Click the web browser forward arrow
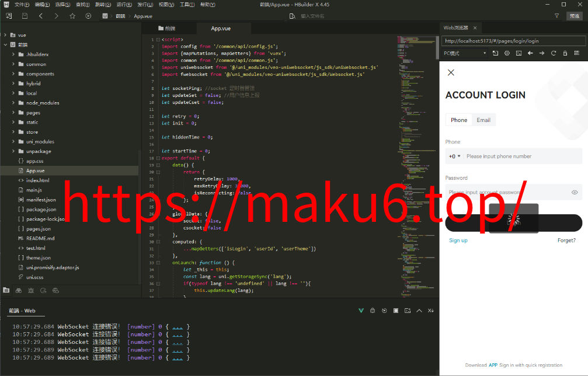Image resolution: width=588 pixels, height=376 pixels. click(x=542, y=53)
